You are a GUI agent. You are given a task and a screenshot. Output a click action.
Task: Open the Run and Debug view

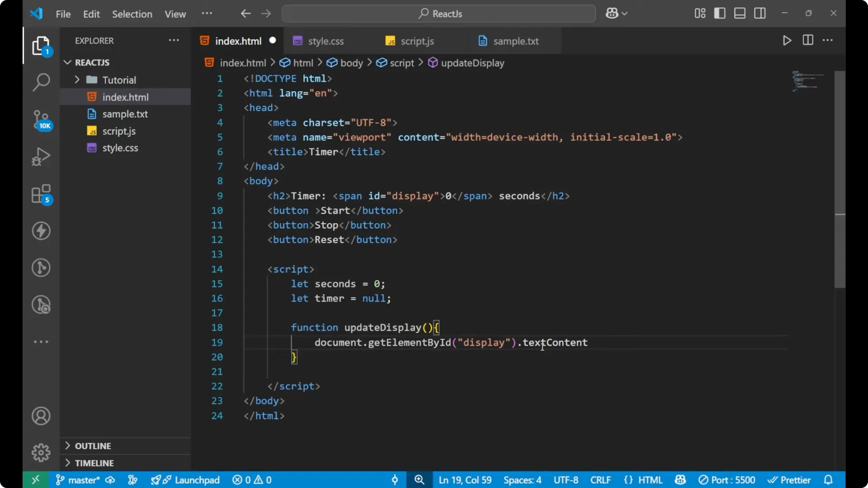coord(41,156)
